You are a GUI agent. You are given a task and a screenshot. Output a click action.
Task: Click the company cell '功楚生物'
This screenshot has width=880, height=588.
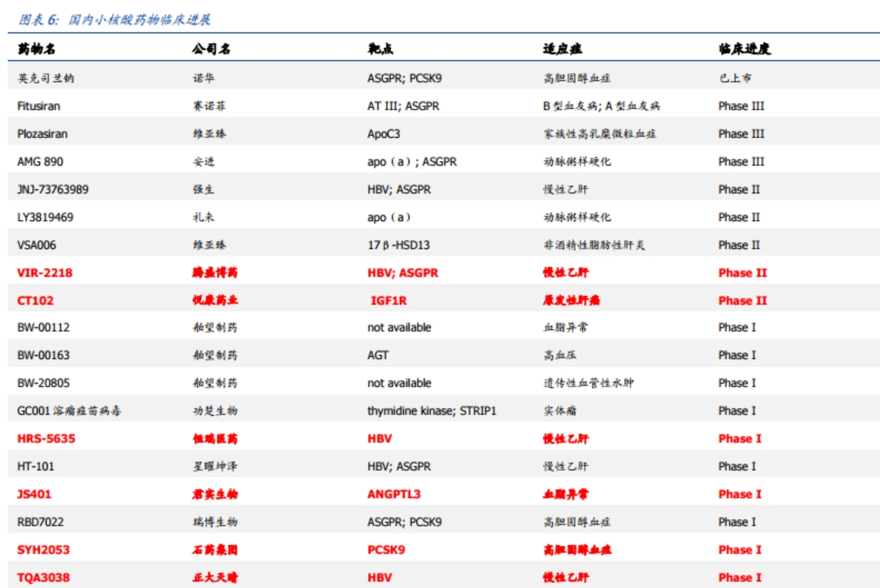pyautogui.click(x=215, y=412)
